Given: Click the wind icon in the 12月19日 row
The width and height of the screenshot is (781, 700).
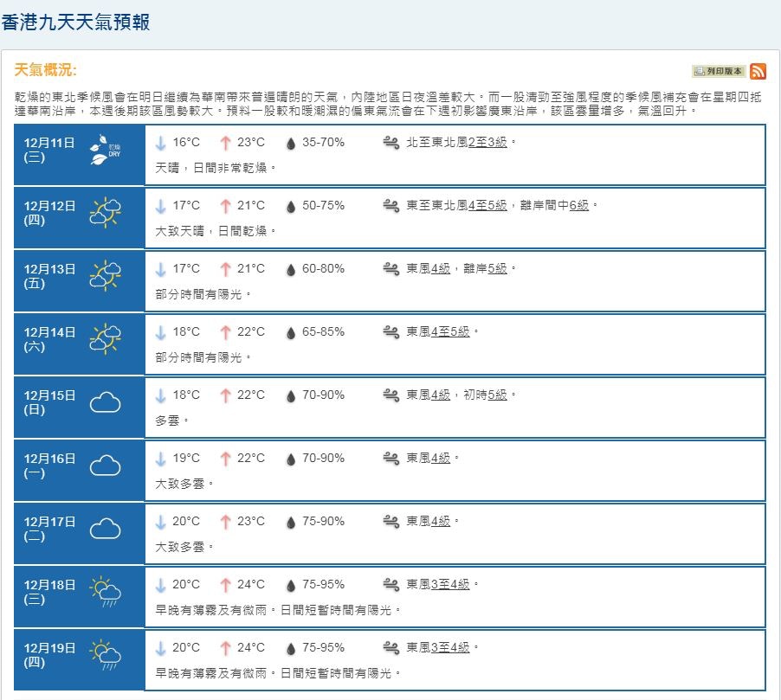Looking at the screenshot, I should tap(391, 648).
